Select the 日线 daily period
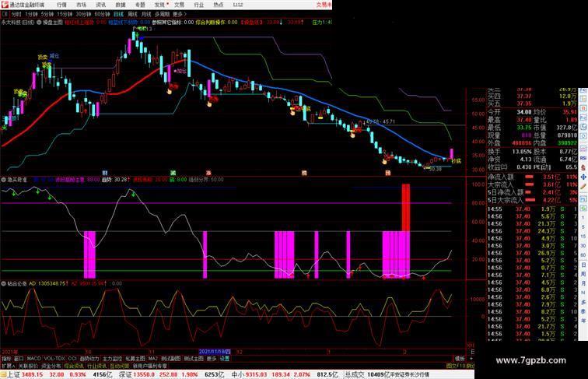The height and width of the screenshot is (379, 588). tap(118, 14)
